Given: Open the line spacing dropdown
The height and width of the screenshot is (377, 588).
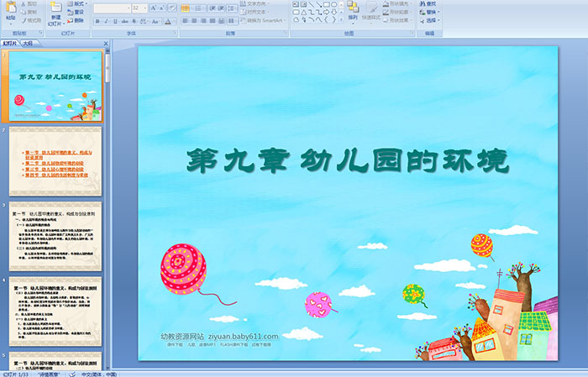Looking at the screenshot, I should click(x=232, y=8).
